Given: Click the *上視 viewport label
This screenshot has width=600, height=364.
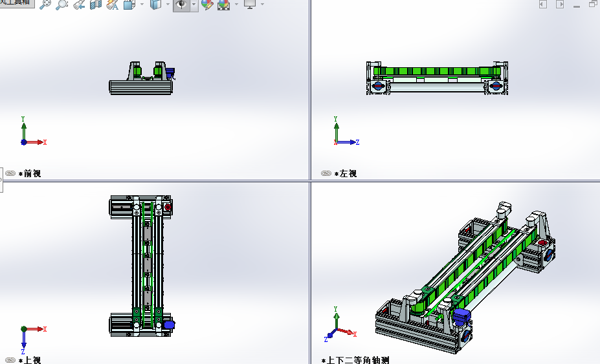Looking at the screenshot, I should pos(30,359).
